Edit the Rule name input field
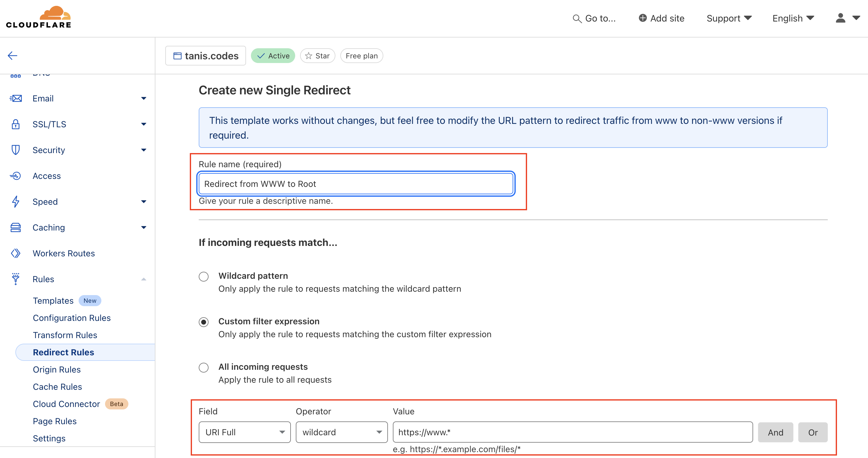The height and width of the screenshot is (458, 868). tap(355, 184)
